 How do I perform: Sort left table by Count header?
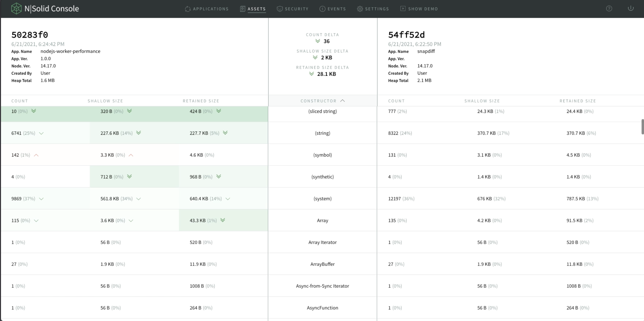pos(19,101)
